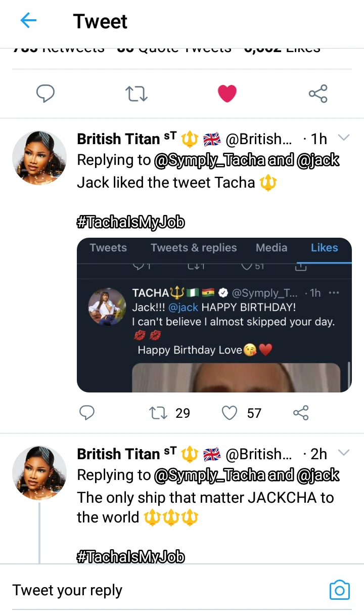Reply to the main tweet
This screenshot has width=364, height=615.
tap(45, 94)
